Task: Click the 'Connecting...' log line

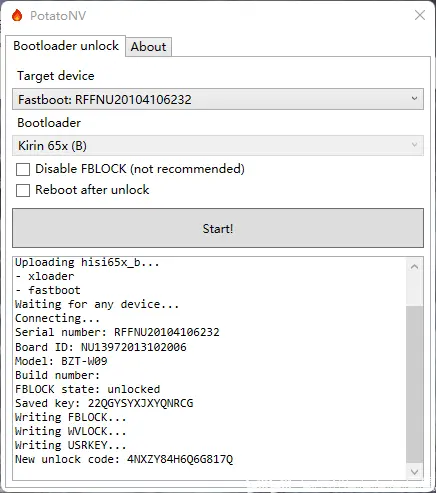Action: click(57, 318)
